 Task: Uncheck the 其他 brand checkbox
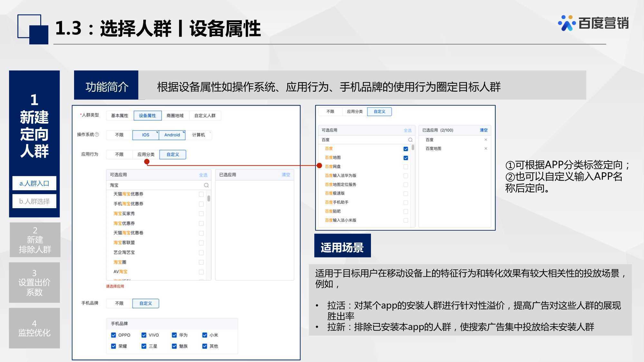(x=204, y=346)
